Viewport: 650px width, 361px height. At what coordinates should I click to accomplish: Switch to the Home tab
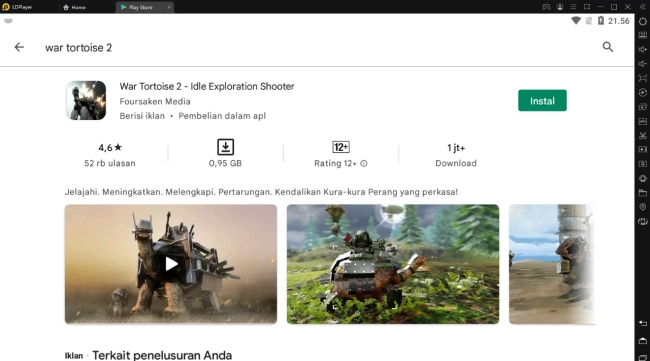coord(75,7)
